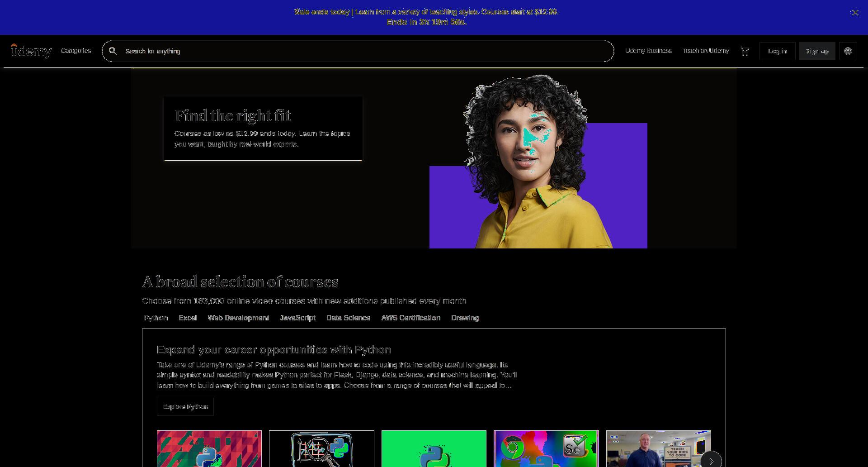Click the Explore Python button
Screen dimensions: 868x467
click(185, 407)
